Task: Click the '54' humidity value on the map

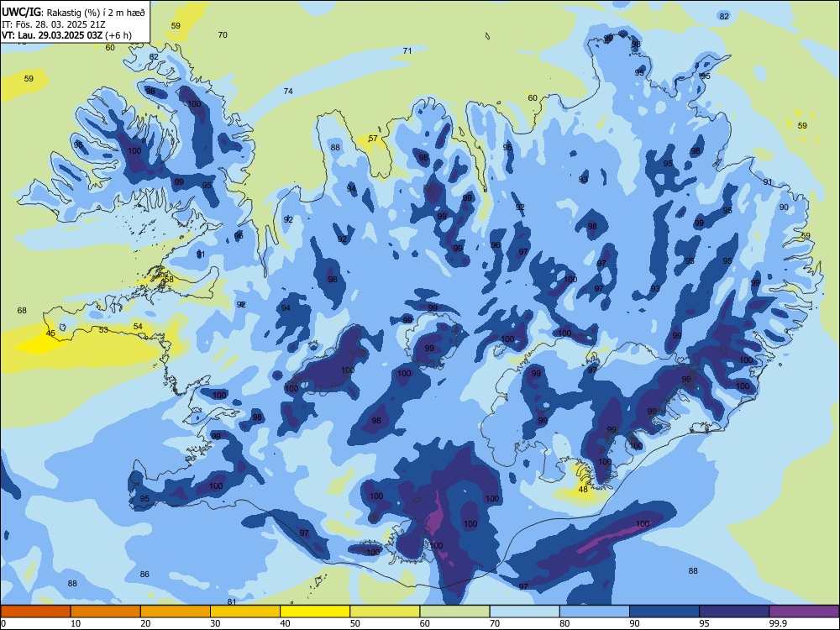Action: tap(138, 326)
